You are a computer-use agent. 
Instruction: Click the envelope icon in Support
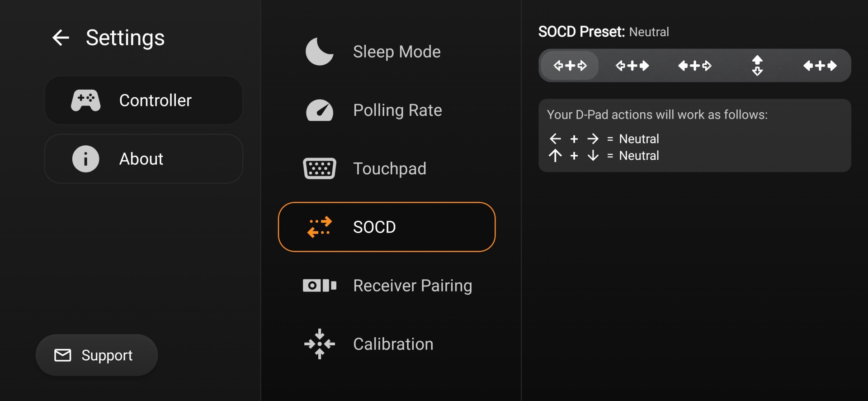pyautogui.click(x=63, y=355)
